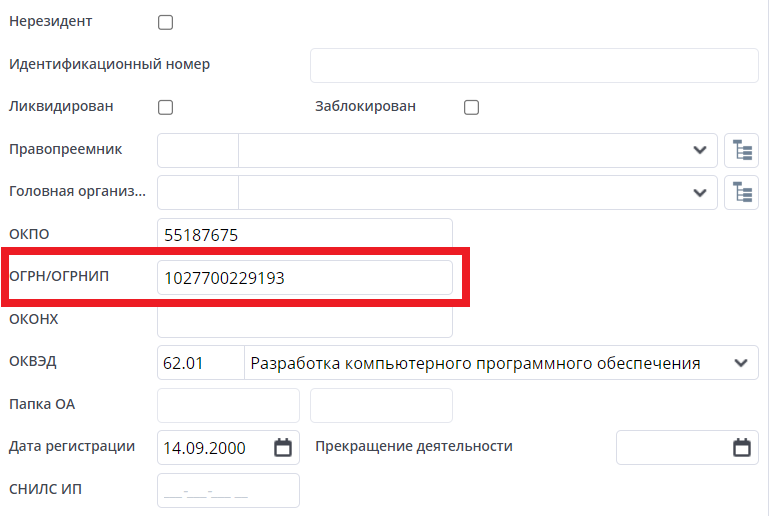Open the ОКВЭД dropdown list

(x=740, y=362)
